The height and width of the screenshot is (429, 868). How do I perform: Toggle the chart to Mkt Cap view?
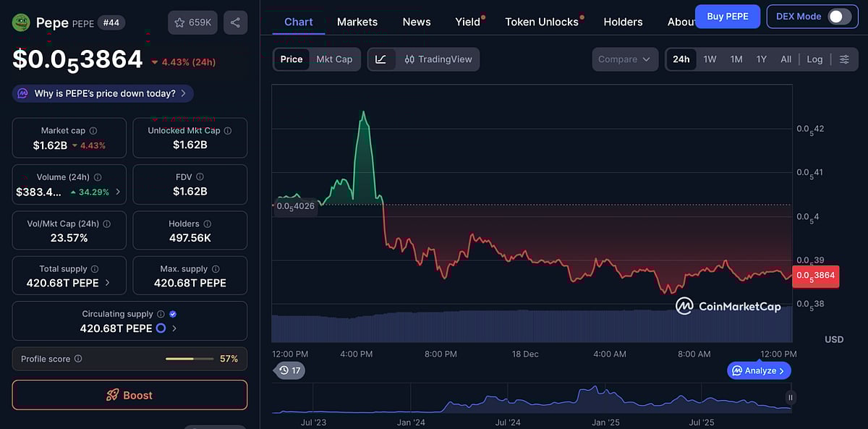(x=334, y=59)
